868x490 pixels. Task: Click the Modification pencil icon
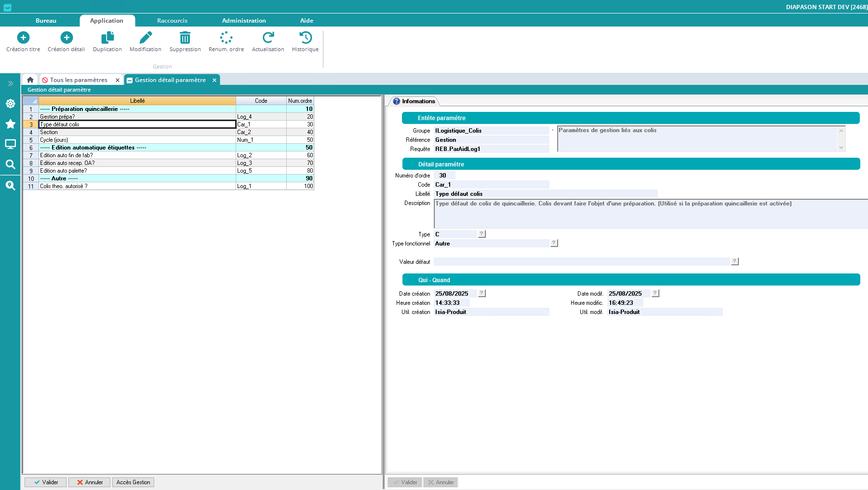point(146,38)
